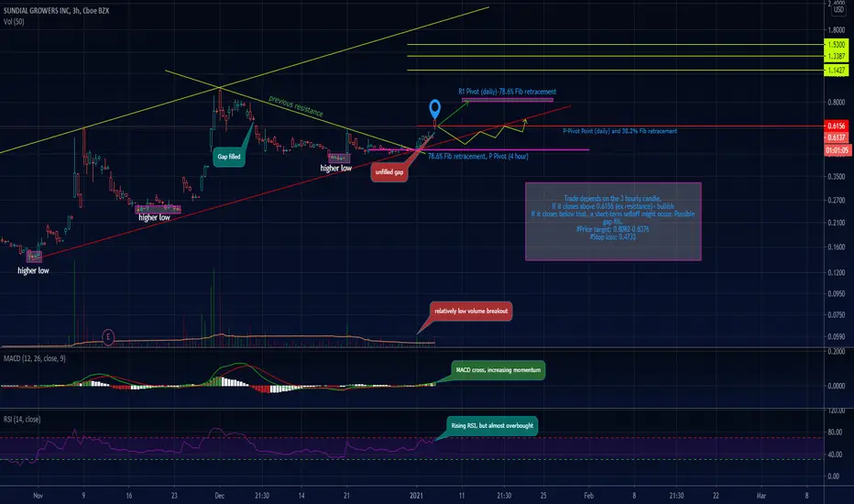Select the 1.5300 price level label
The height and width of the screenshot is (504, 854).
coord(836,45)
